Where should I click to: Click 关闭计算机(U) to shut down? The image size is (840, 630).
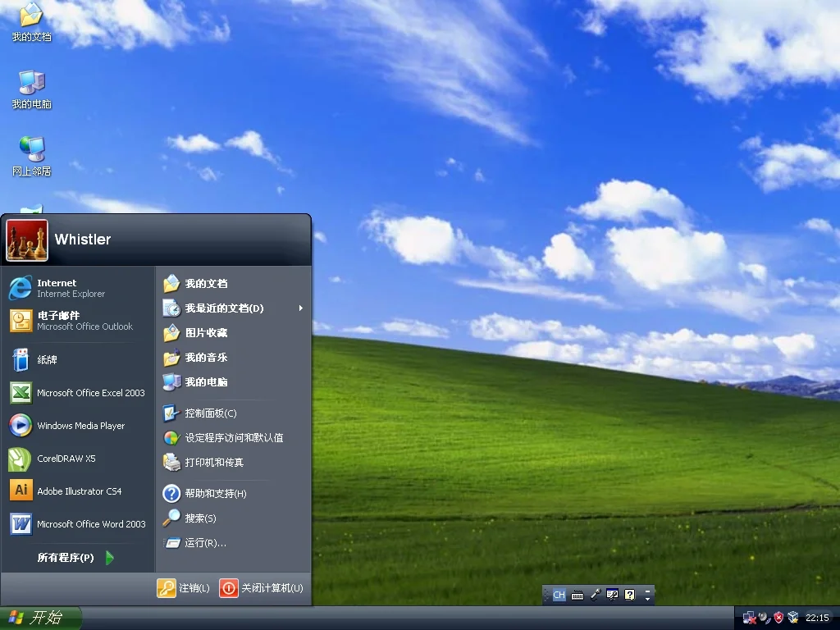click(x=261, y=588)
